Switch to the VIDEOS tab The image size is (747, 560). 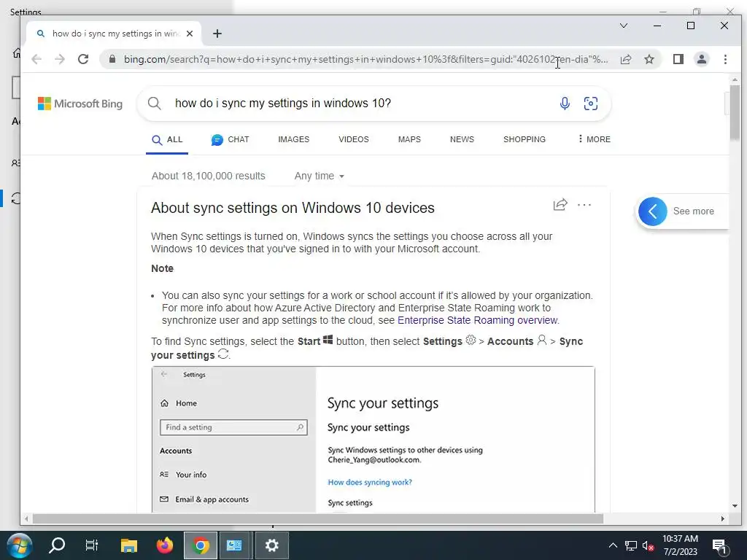354,139
